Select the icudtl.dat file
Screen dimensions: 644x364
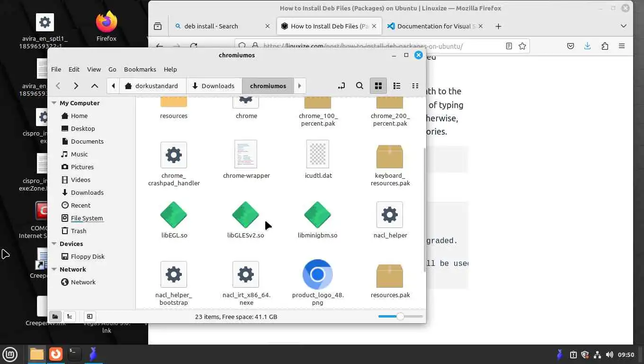click(318, 160)
